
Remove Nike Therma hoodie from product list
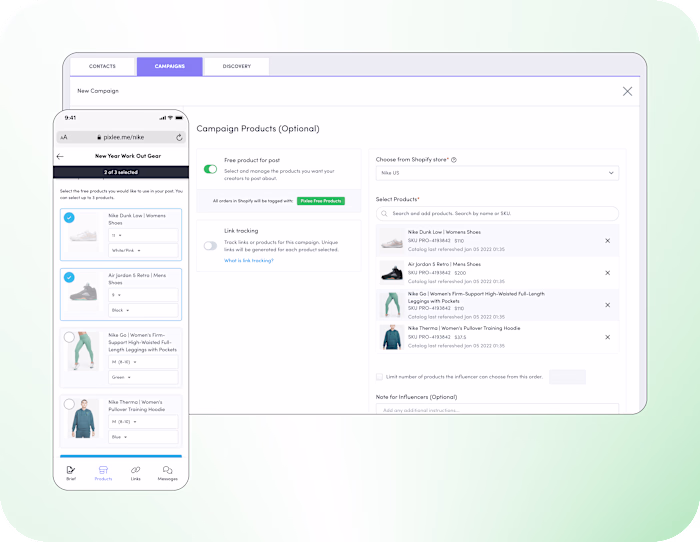point(607,337)
